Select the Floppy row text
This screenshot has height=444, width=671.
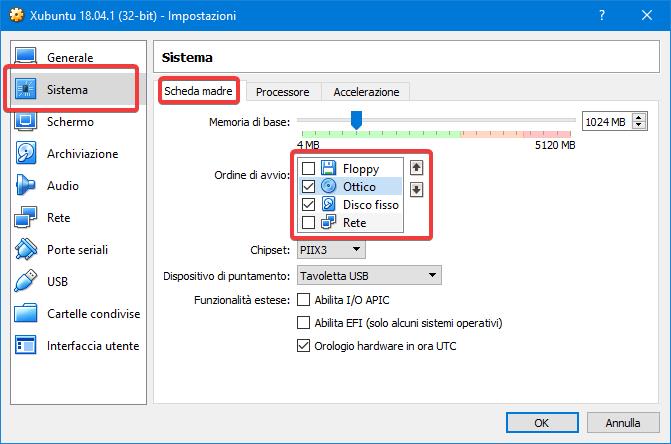(x=361, y=169)
